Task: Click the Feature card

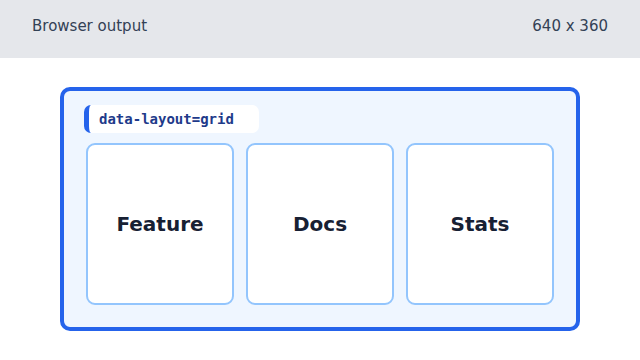Action: [x=160, y=224]
